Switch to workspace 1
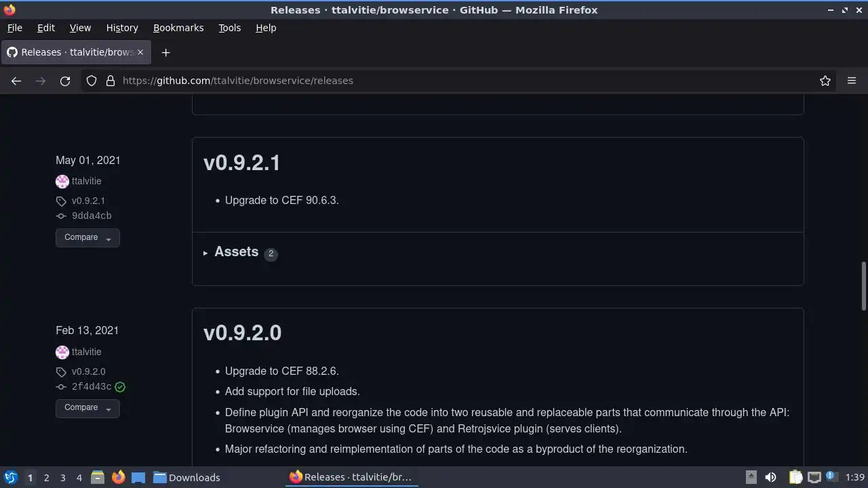The height and width of the screenshot is (488, 868). [30, 477]
